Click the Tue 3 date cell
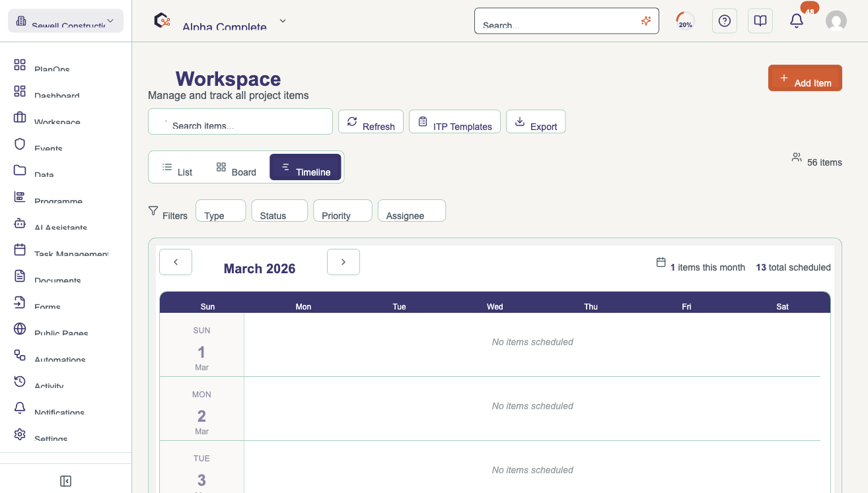Image resolution: width=868 pixels, height=493 pixels. (201, 467)
